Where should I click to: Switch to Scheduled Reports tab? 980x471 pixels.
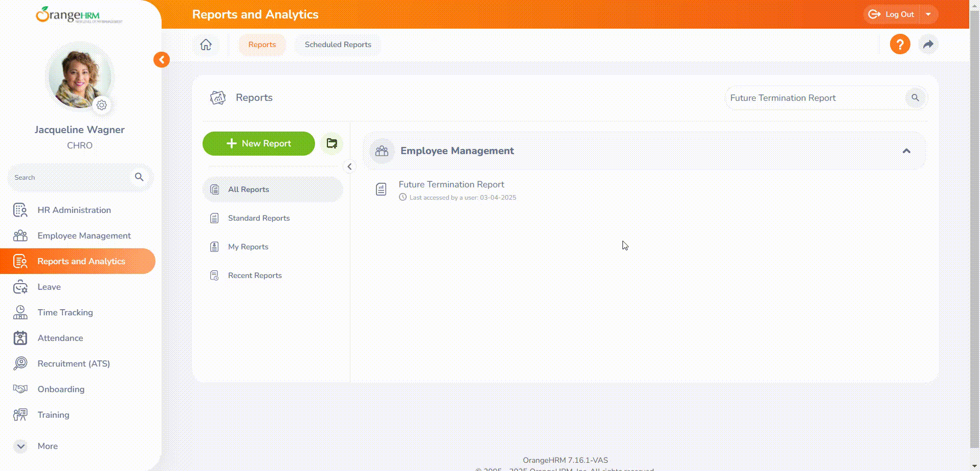coord(338,45)
